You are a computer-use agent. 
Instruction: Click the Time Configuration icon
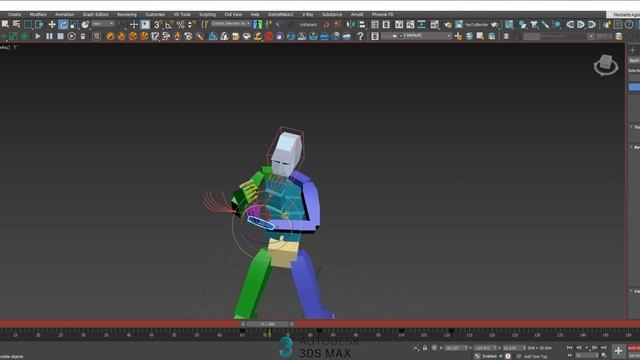tap(604, 356)
